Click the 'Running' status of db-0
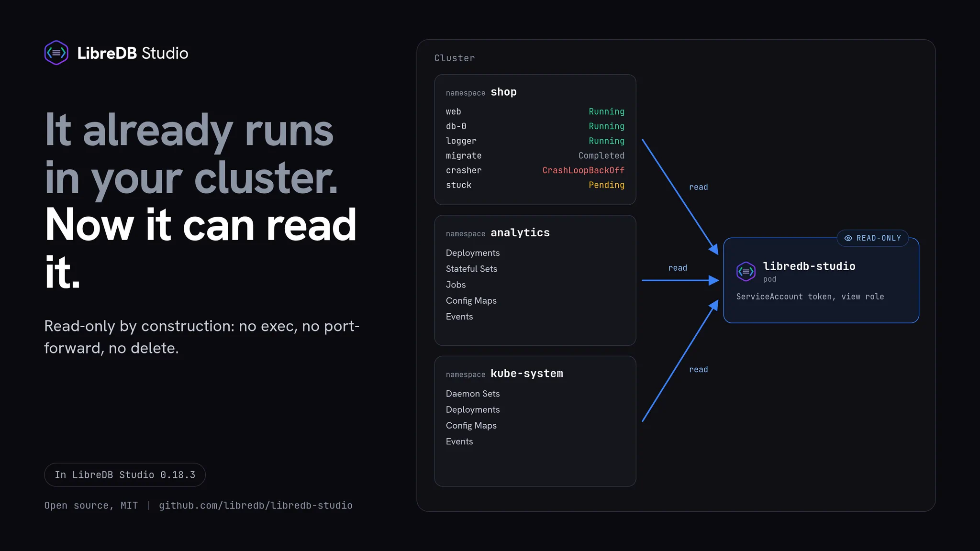 [x=606, y=126]
